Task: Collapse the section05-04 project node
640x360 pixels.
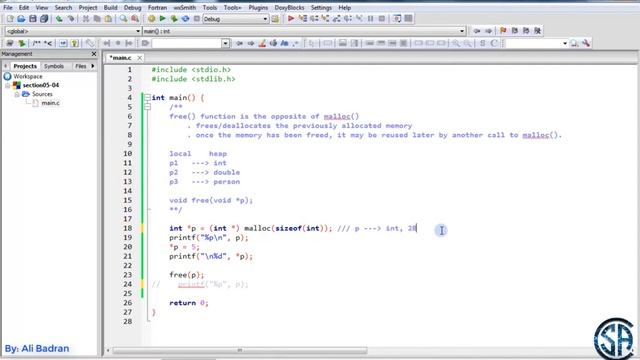Action: pos(7,85)
